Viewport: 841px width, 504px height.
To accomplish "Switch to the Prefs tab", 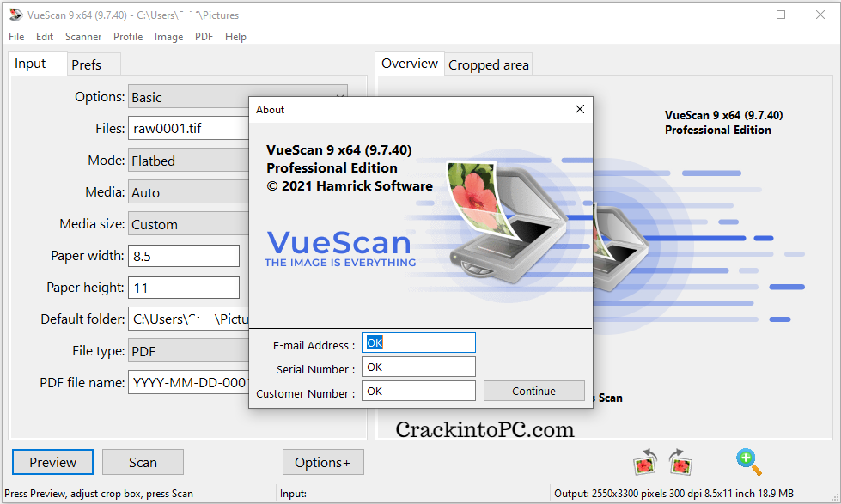I will coord(94,65).
